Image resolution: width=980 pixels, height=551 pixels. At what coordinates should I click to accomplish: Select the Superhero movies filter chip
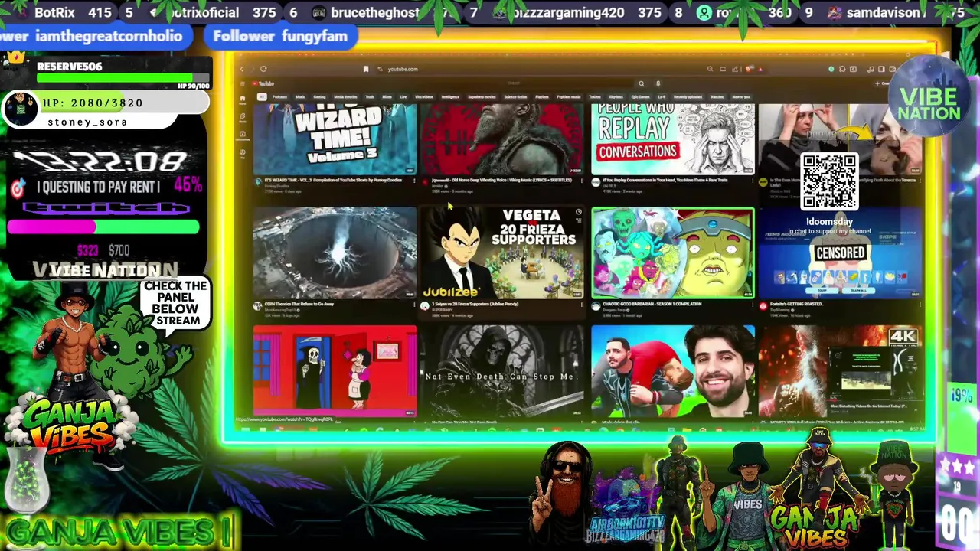[482, 97]
